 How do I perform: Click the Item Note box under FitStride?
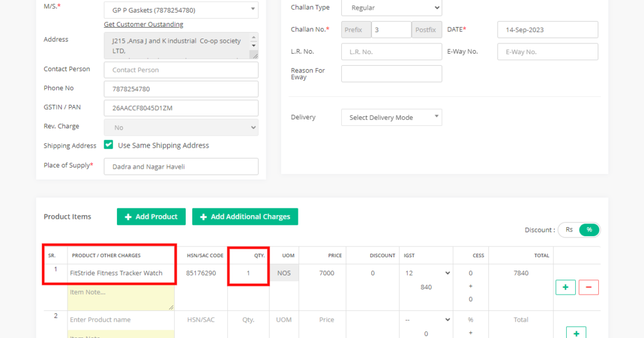121,298
